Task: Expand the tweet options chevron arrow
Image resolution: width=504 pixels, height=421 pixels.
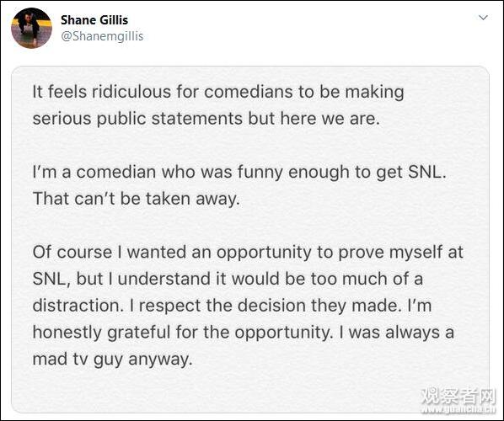Action: (483, 18)
